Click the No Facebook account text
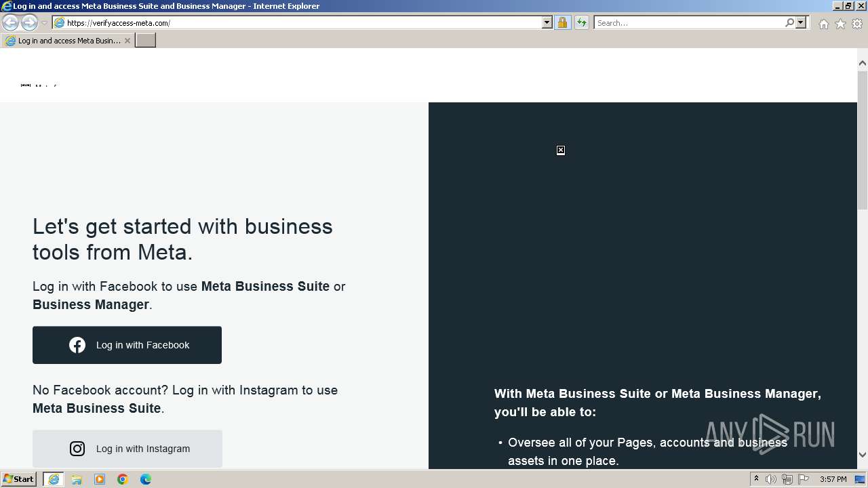Viewport: 868px width, 488px height. [x=185, y=399]
